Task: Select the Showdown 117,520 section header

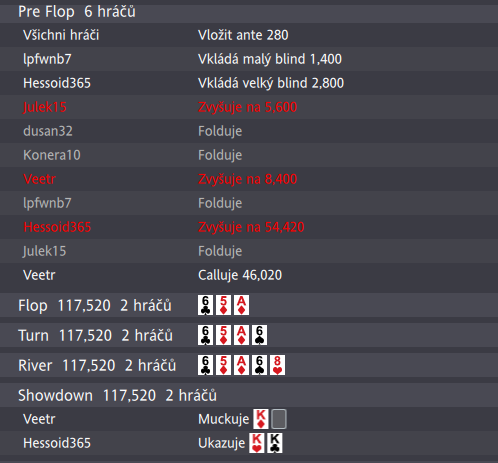Action: (x=249, y=395)
